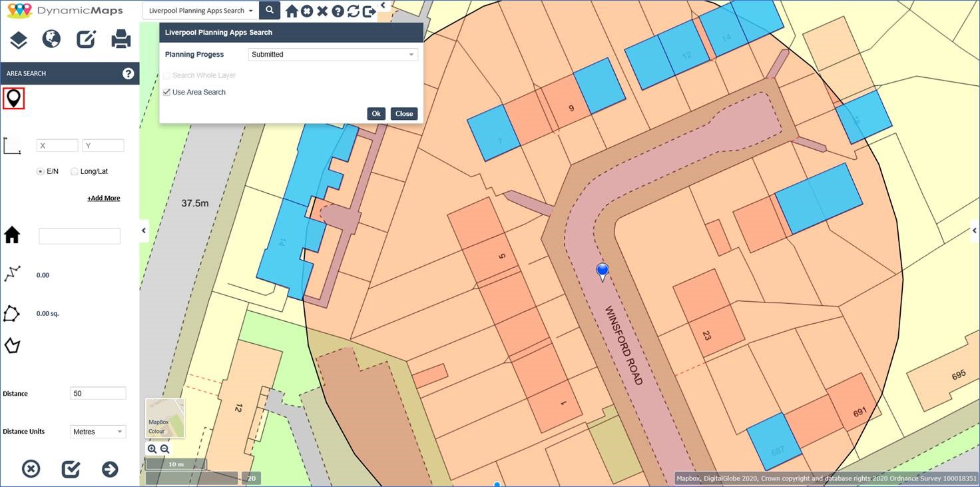Click the toolbar help question icon
The height and width of the screenshot is (487, 980).
[338, 11]
